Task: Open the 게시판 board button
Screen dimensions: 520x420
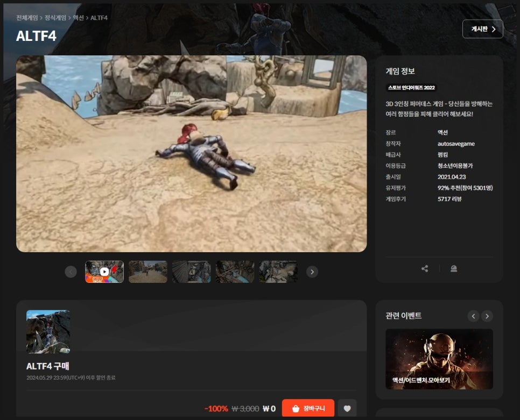Action: (x=482, y=29)
